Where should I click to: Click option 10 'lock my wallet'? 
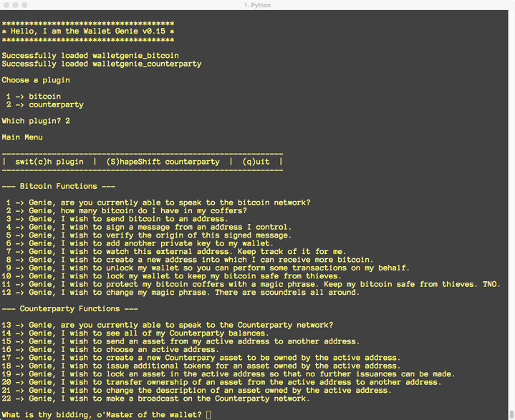(172, 276)
